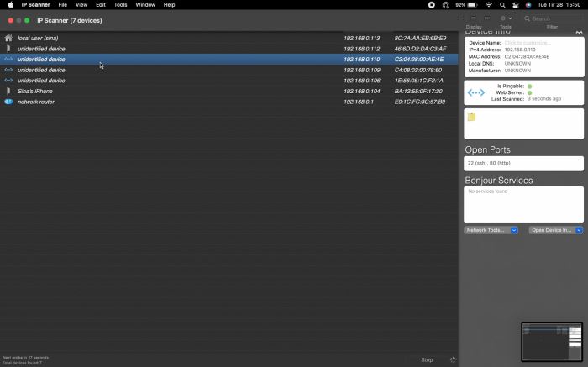Click the device icon in the 192.168.0.112 row

click(8, 49)
